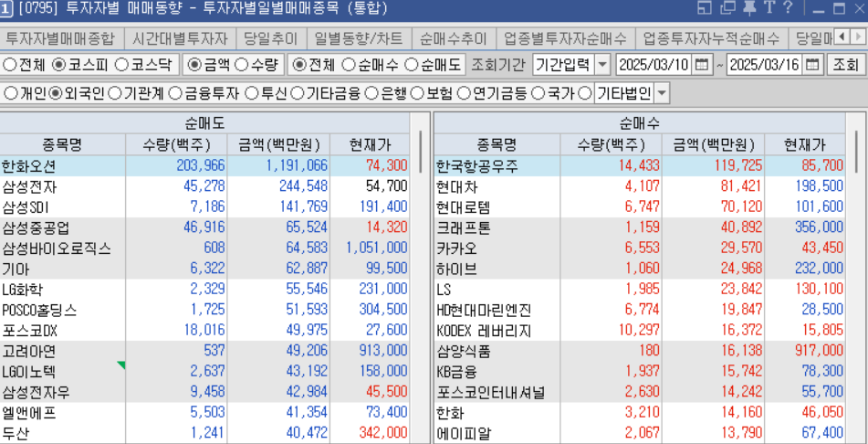Click the screen layout icon in title bar
The image size is (868, 444).
click(704, 7)
